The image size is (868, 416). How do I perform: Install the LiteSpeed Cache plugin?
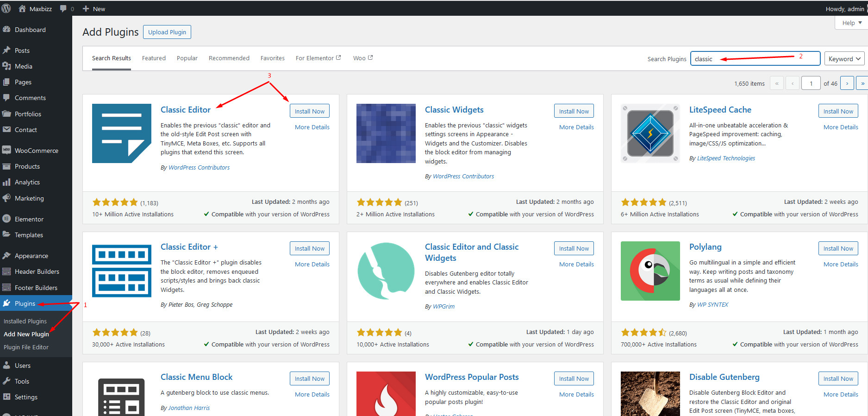pos(838,111)
